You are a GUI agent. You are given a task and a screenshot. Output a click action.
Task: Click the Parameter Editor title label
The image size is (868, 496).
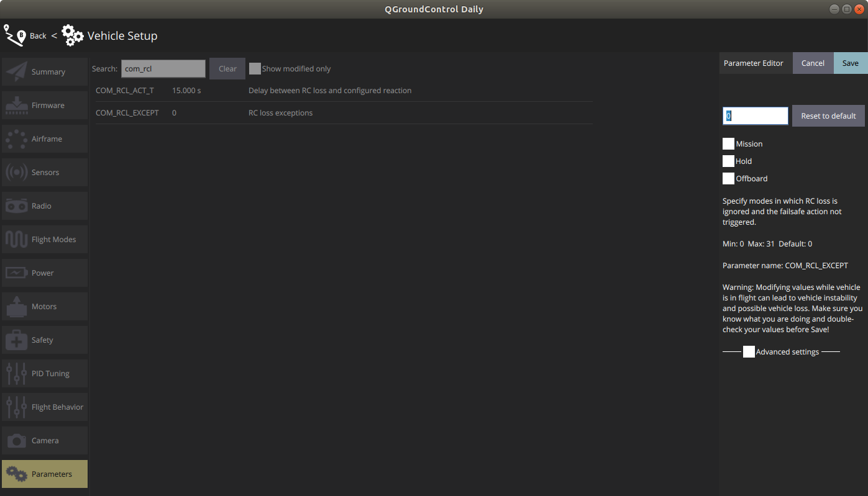(753, 63)
